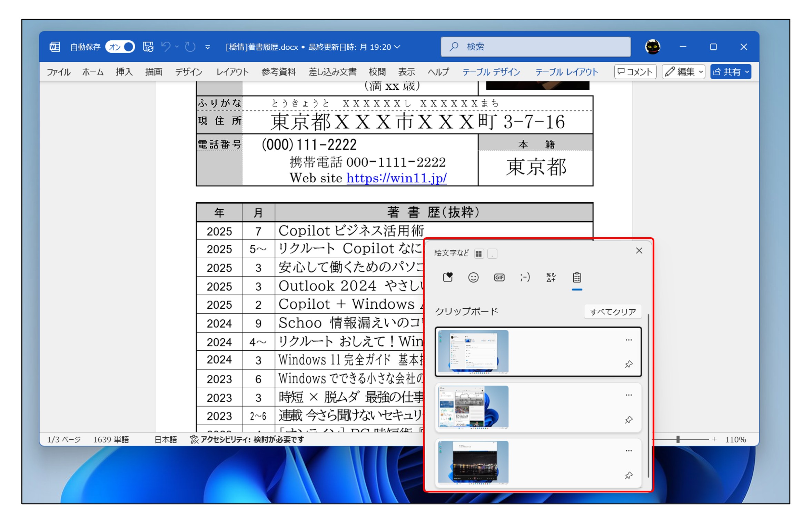
Task: Click the すべてクリア button
Action: click(x=613, y=312)
